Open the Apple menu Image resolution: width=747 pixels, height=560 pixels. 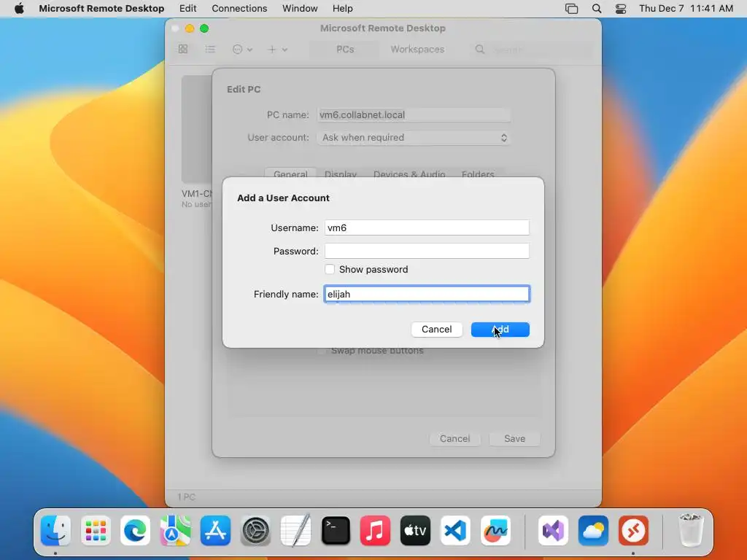[19, 8]
